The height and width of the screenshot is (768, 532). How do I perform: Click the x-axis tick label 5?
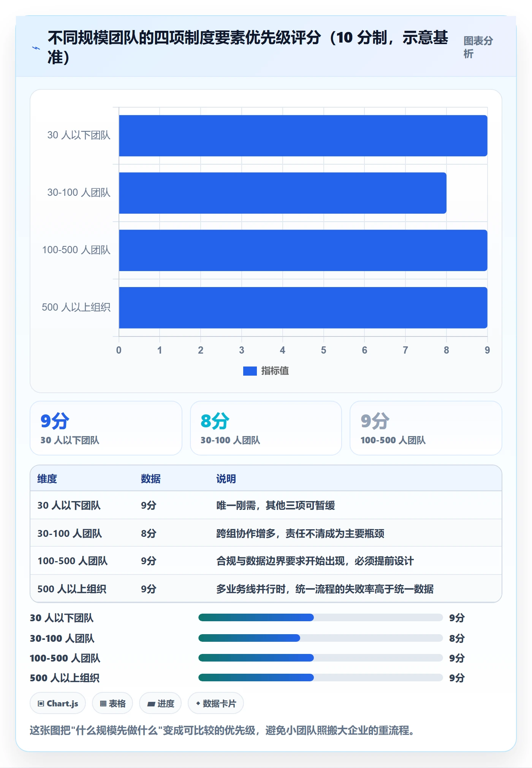point(323,350)
